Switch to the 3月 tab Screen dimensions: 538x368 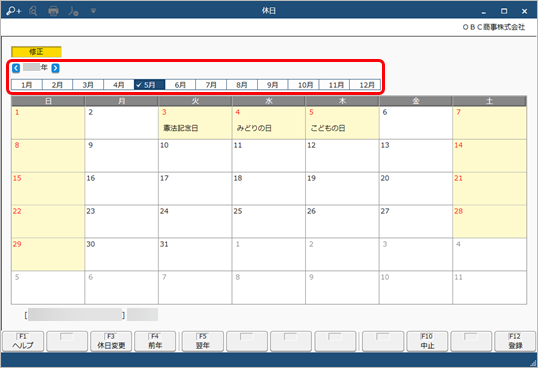pos(88,85)
